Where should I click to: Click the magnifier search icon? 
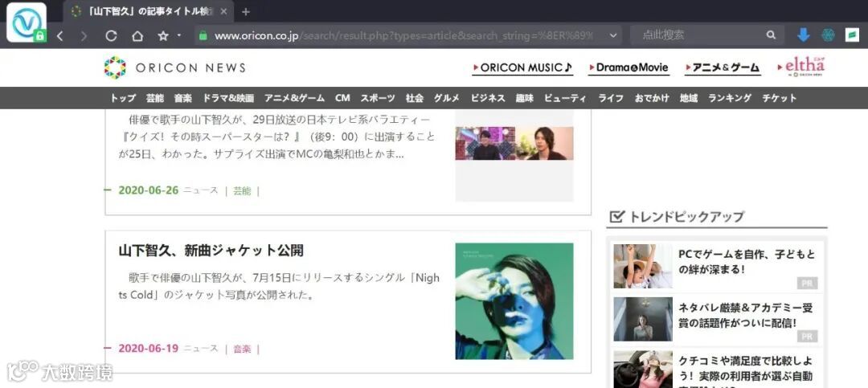pos(771,35)
